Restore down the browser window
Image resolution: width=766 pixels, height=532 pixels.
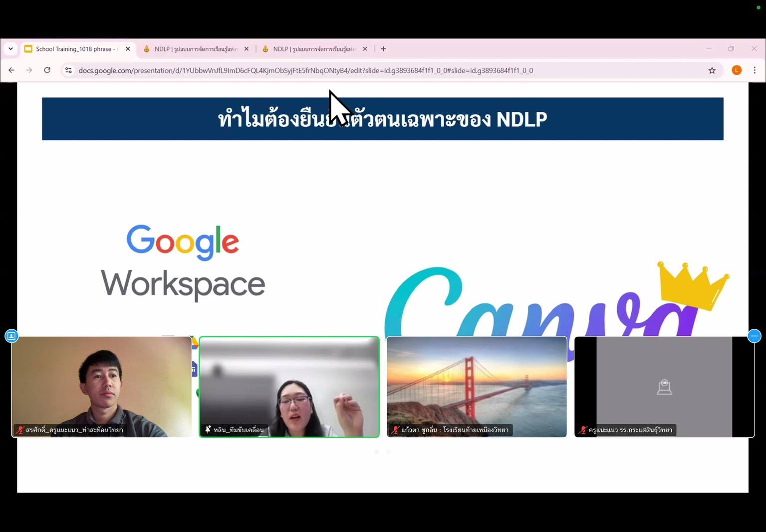coord(731,48)
